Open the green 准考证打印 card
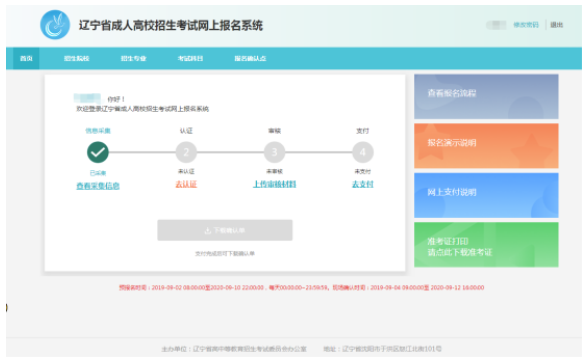This screenshot has width=587, height=360. click(x=486, y=245)
